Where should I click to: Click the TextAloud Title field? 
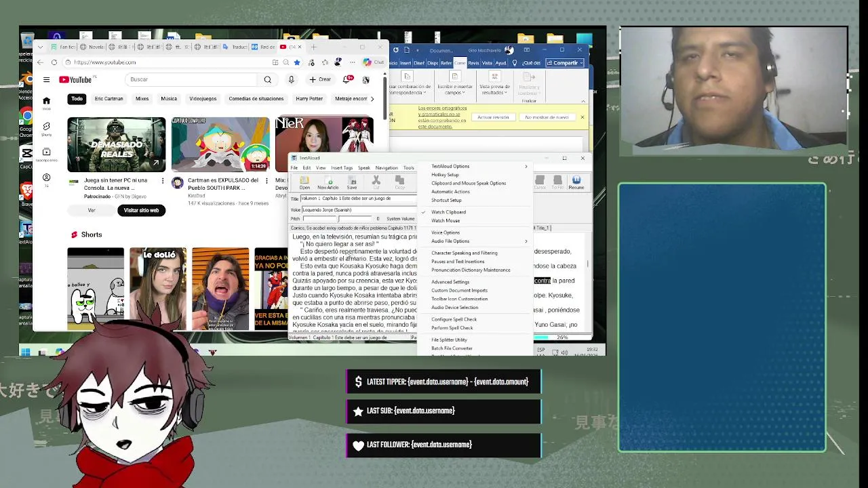click(358, 199)
